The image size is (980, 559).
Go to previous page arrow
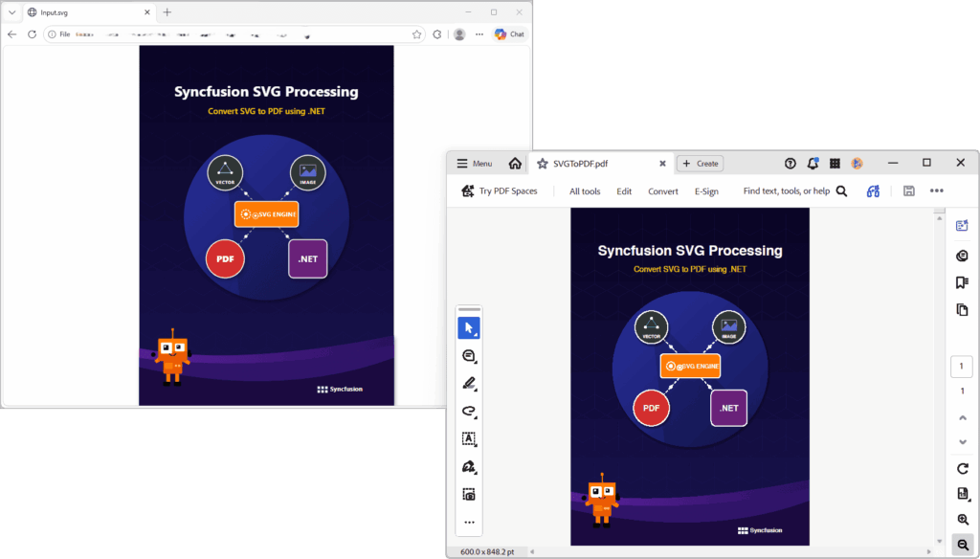(963, 417)
